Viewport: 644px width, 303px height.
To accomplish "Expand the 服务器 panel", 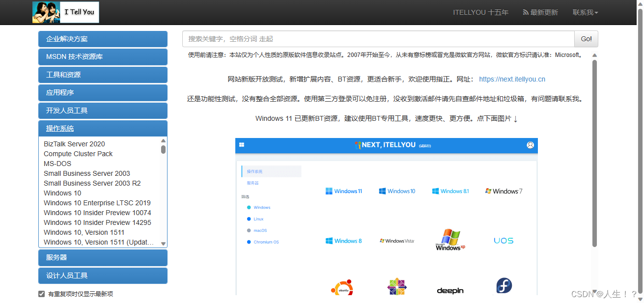I will point(103,257).
